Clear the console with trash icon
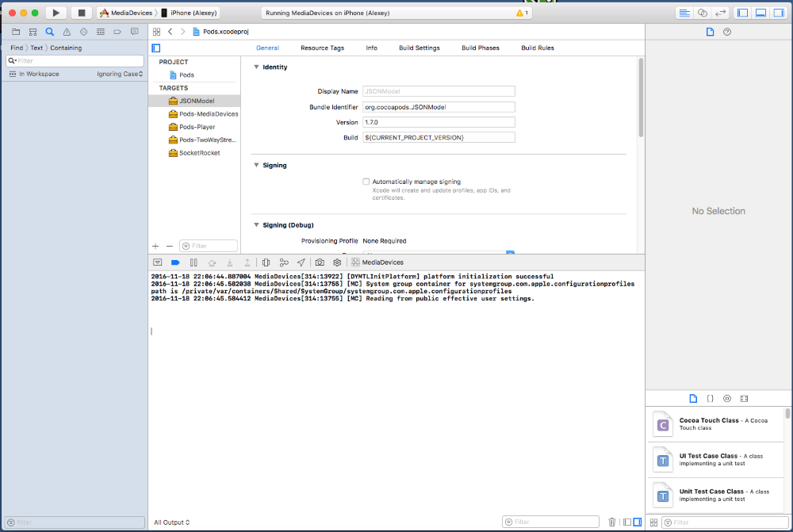The height and width of the screenshot is (532, 793). [x=611, y=522]
